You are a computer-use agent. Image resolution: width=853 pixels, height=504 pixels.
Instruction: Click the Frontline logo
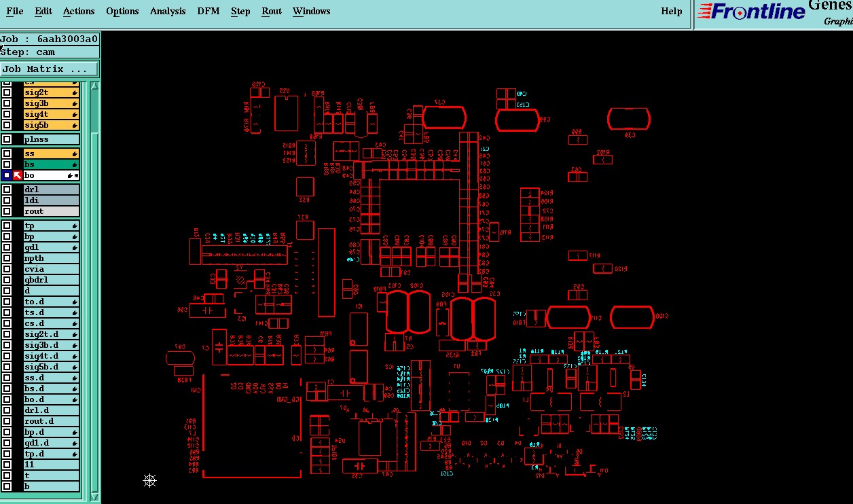[750, 12]
